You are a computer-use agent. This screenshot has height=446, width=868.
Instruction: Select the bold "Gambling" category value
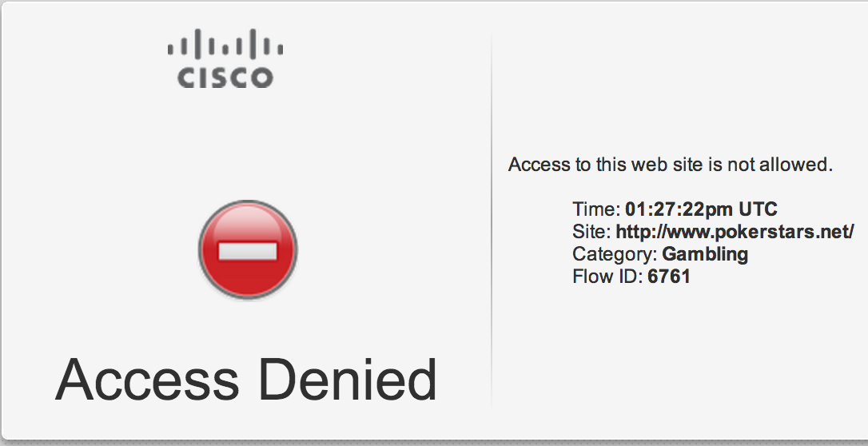[x=705, y=255]
